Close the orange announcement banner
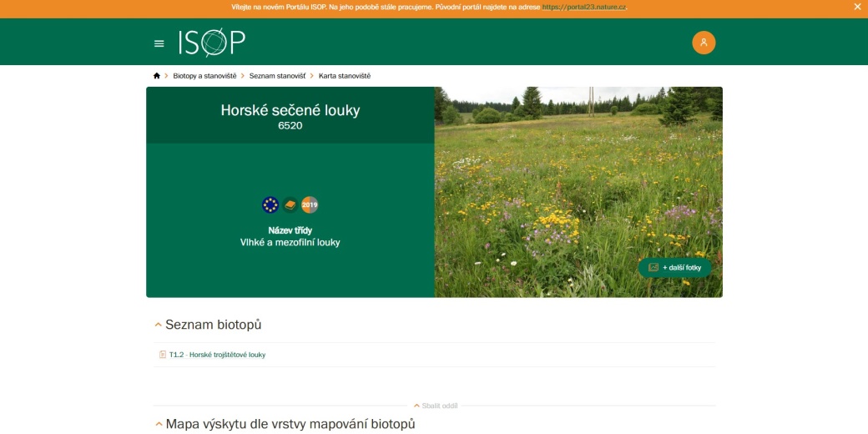868x434 pixels. 857,7
